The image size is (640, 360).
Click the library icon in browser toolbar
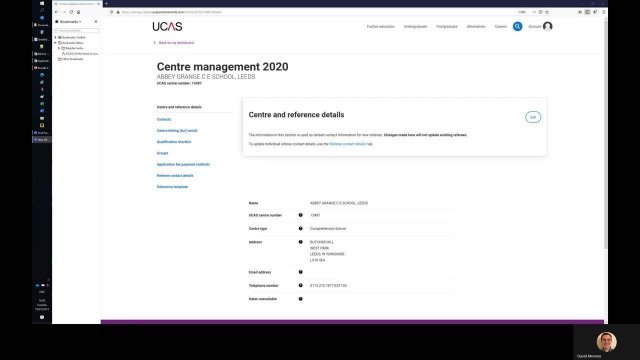coord(580,12)
